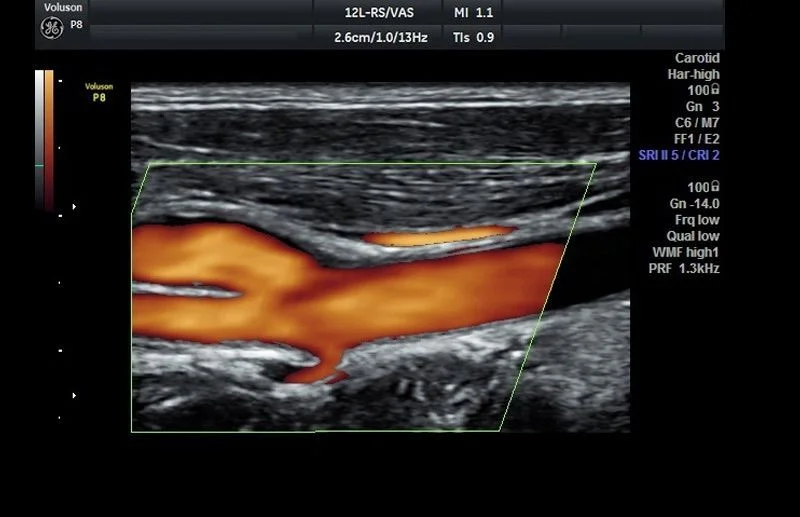Image resolution: width=800 pixels, height=517 pixels.
Task: Select the WMF high1 wall filter value
Action: tap(686, 252)
